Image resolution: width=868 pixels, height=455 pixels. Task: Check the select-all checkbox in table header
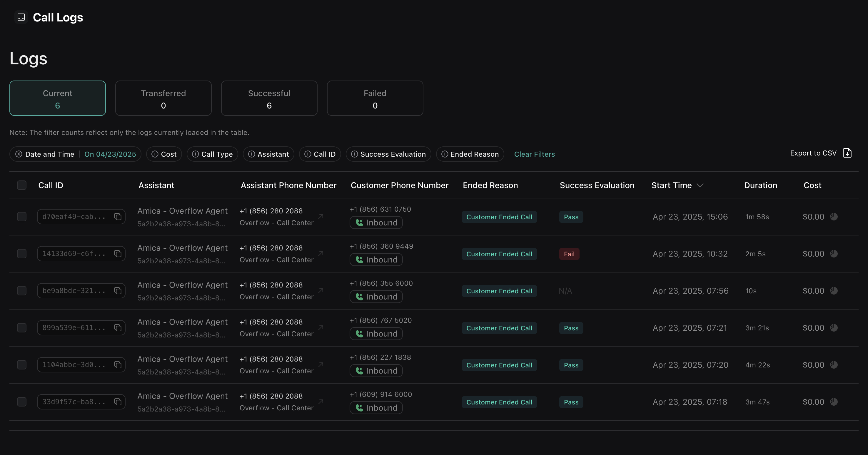(22, 185)
